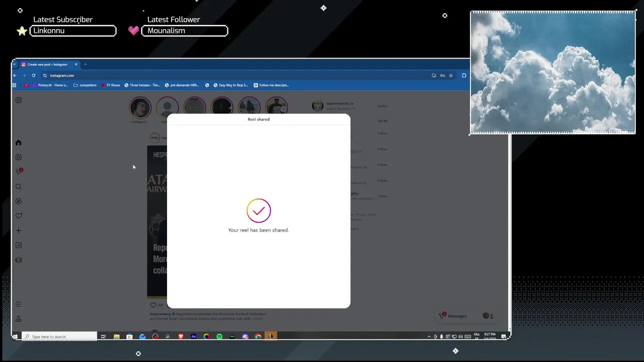Click the Instagram logo in sidebar
This screenshot has height=362, width=644.
19,100
